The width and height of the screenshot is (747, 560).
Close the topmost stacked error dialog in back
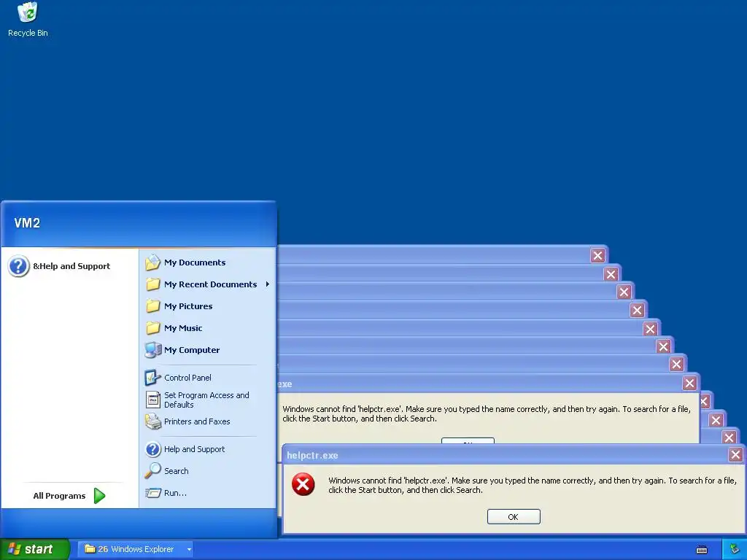(x=598, y=256)
